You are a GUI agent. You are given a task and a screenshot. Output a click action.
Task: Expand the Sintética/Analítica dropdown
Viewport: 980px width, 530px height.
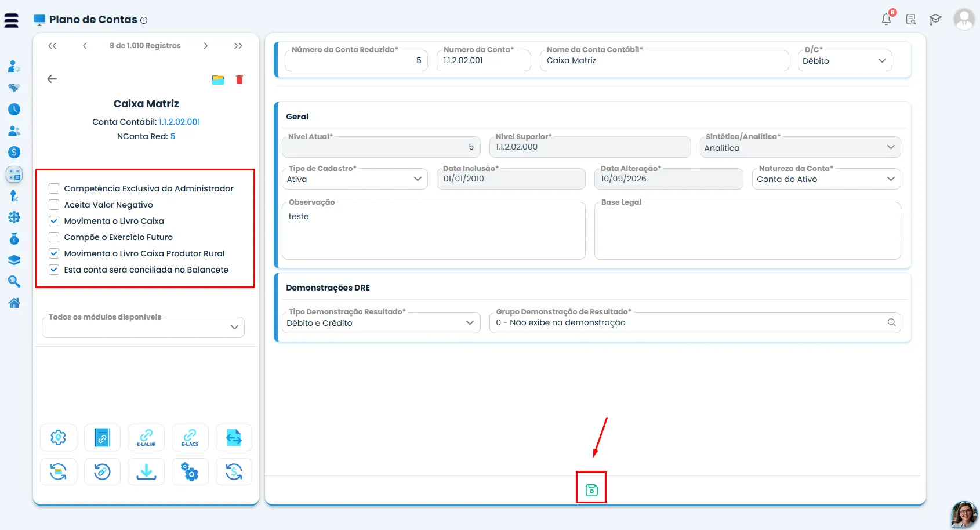(x=800, y=147)
